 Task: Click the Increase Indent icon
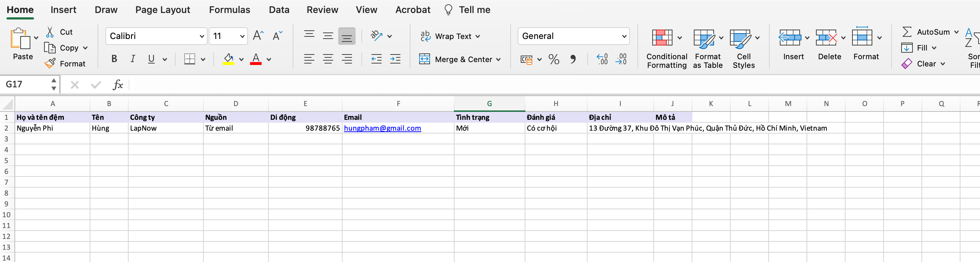click(395, 59)
